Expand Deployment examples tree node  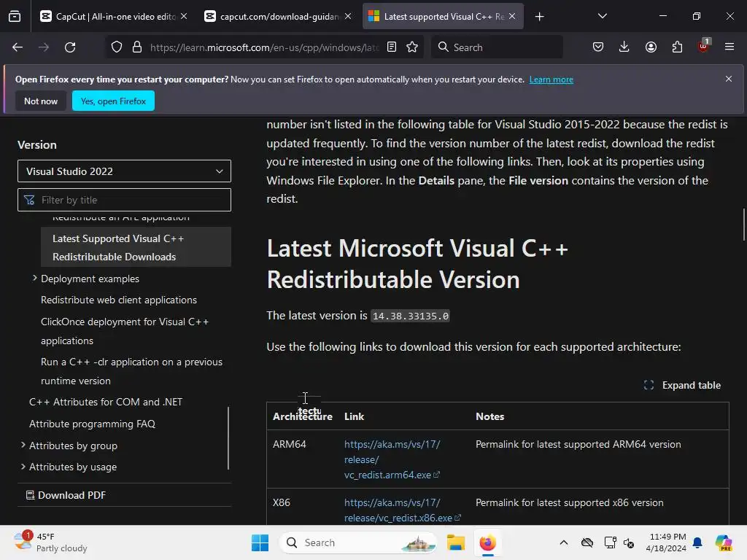click(x=34, y=278)
